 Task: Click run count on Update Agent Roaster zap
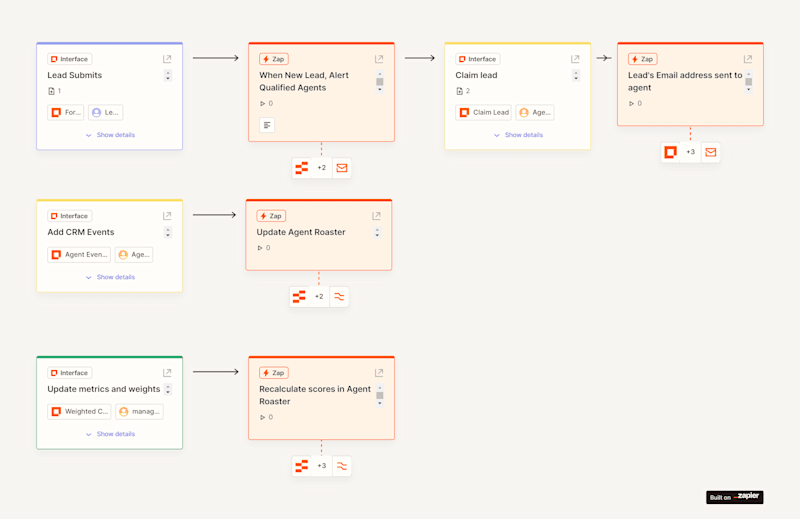coord(264,248)
